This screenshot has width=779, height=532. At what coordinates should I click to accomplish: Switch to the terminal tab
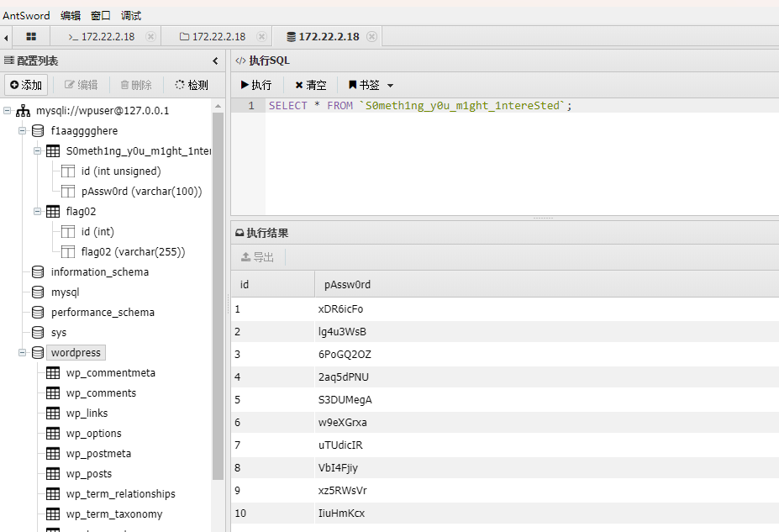(102, 37)
